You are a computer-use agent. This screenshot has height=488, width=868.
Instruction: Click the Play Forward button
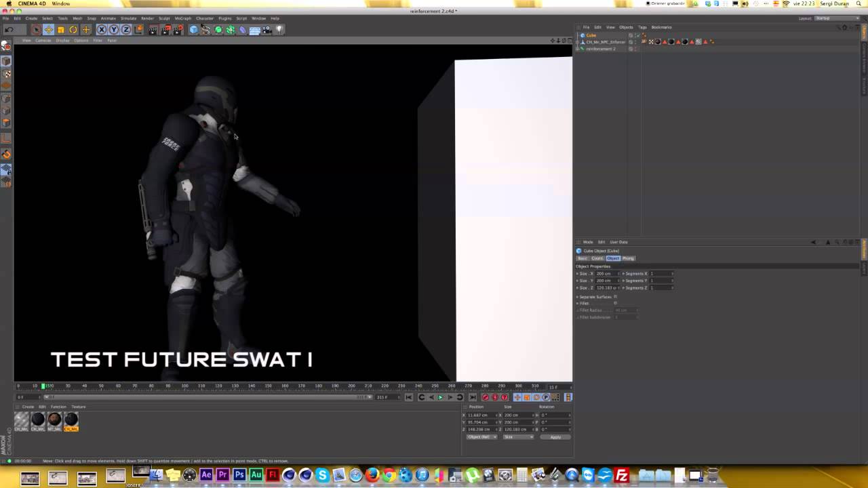point(440,397)
